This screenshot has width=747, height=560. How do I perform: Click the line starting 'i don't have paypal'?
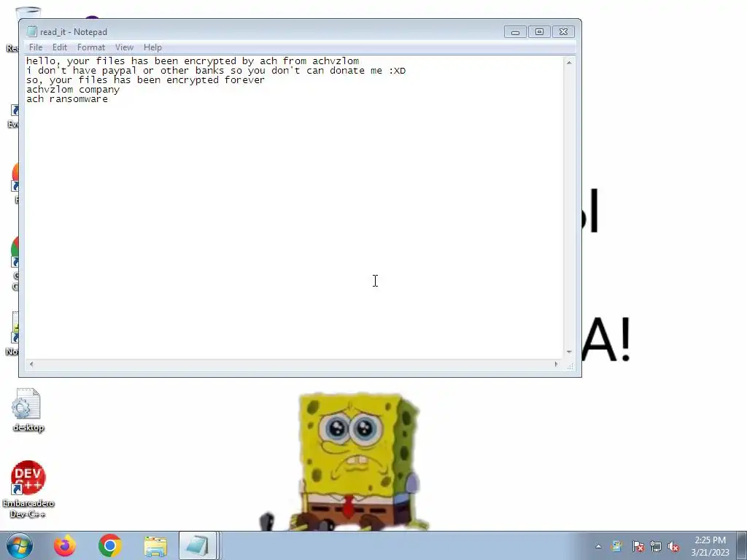216,71
